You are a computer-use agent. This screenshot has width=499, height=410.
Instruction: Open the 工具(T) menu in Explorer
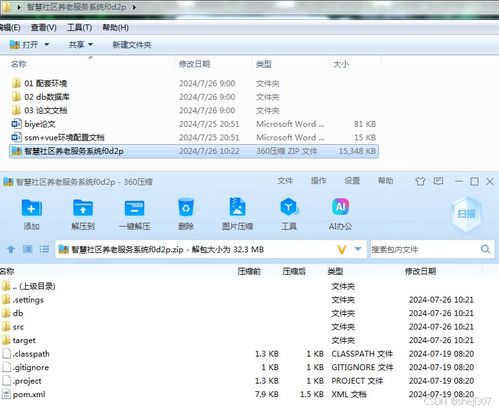point(79,28)
